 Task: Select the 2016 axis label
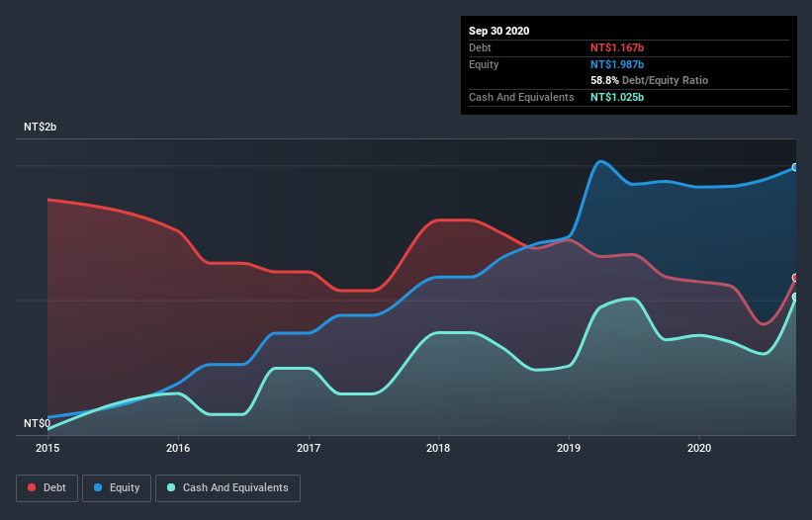pos(178,448)
